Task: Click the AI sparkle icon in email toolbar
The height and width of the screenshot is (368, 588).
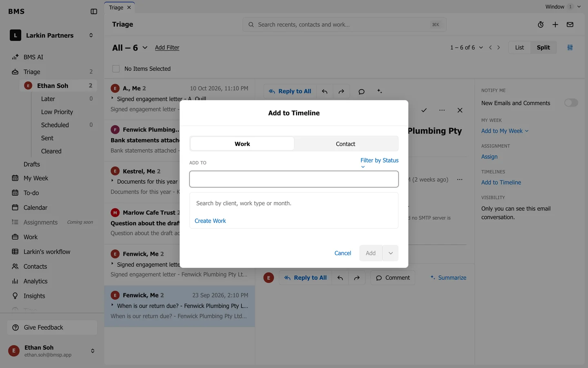Action: click(379, 91)
